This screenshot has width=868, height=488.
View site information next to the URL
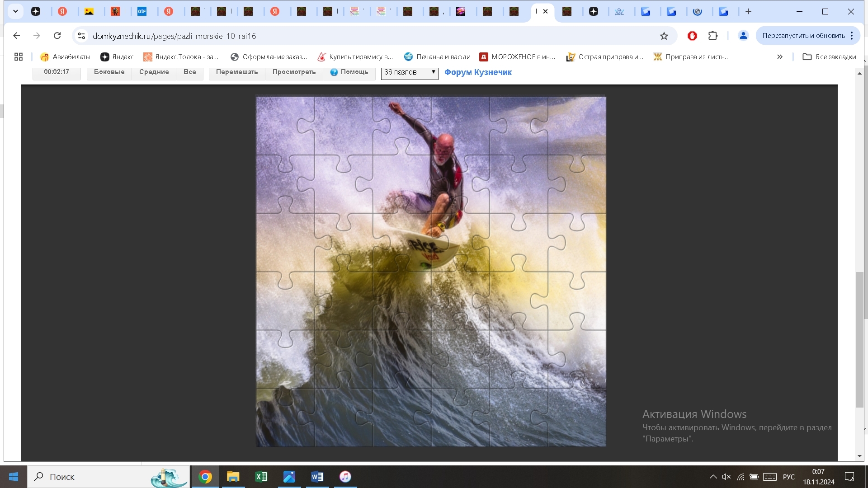coord(81,36)
